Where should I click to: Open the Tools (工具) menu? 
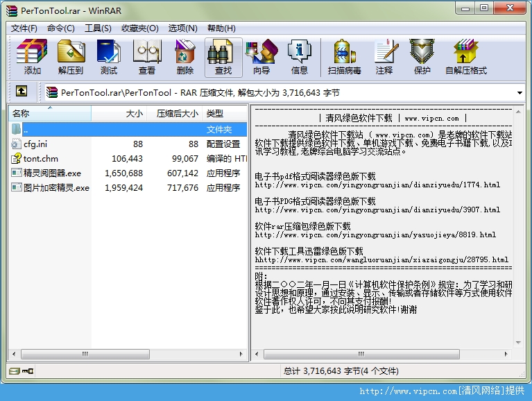pos(98,28)
